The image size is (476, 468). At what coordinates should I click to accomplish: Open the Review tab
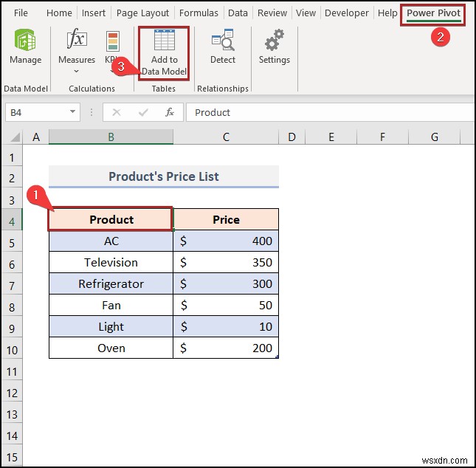pyautogui.click(x=272, y=13)
